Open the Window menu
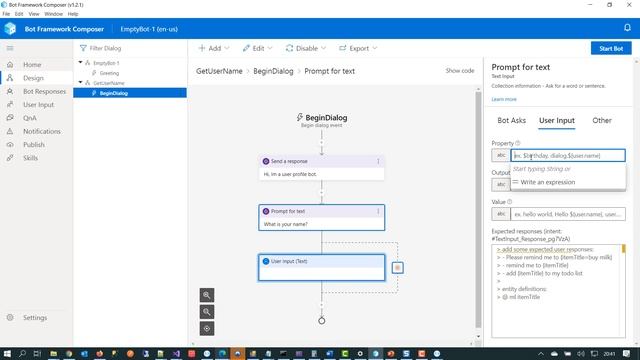Image resolution: width=640 pixels, height=360 pixels. tap(53, 14)
